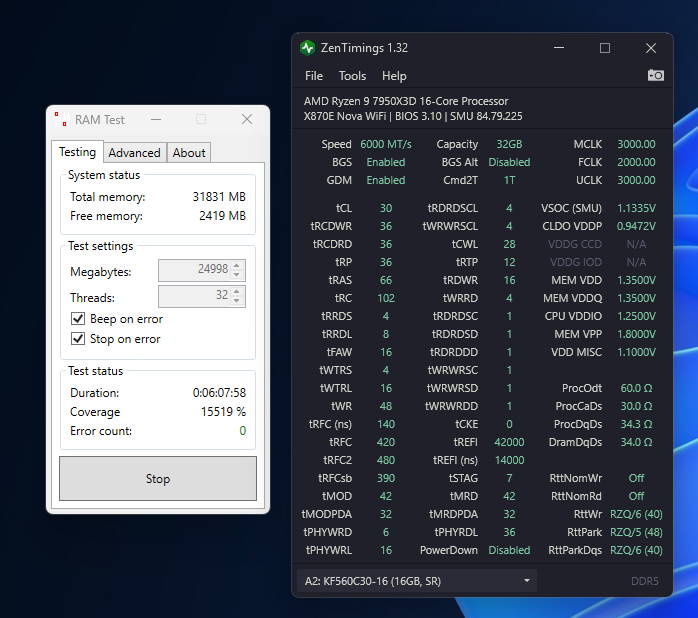Image resolution: width=698 pixels, height=618 pixels.
Task: Switch to the Testing tab in RAM Test
Action: pos(77,152)
